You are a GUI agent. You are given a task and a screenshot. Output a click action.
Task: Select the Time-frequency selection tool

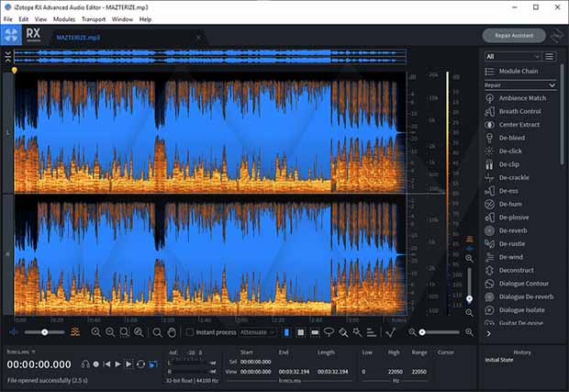pyautogui.click(x=301, y=332)
